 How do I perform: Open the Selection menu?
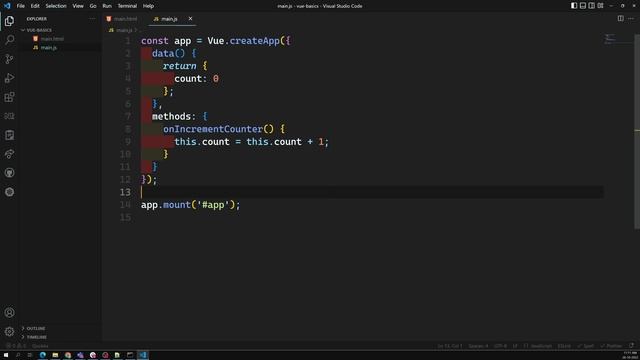coord(56,6)
